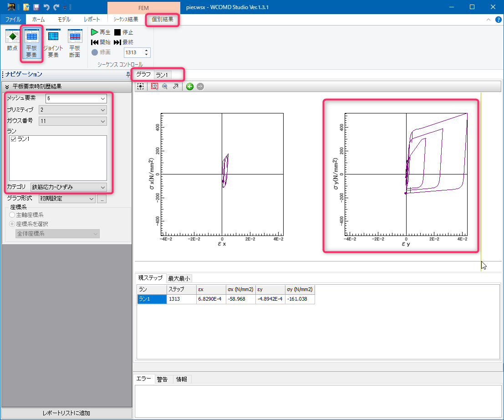Jump to 最終 (last step)
This screenshot has height=420, width=504.
(x=124, y=42)
